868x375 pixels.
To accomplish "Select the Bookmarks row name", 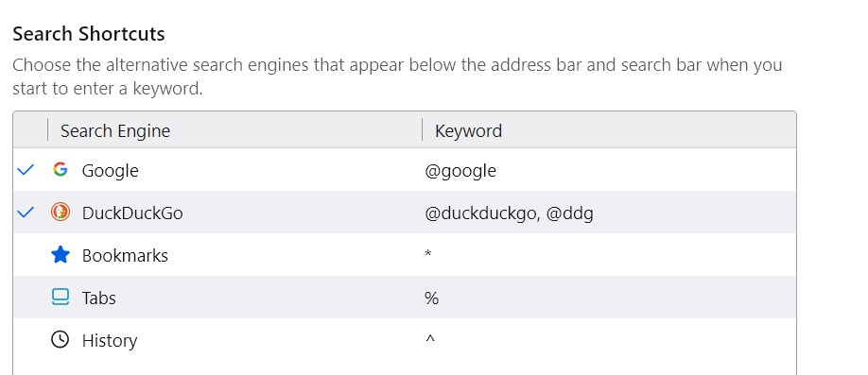I will pyautogui.click(x=125, y=256).
